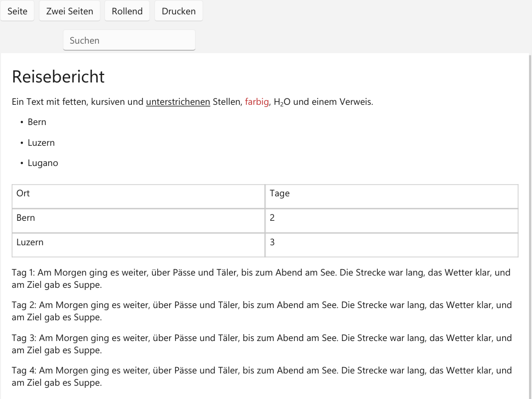The width and height of the screenshot is (532, 399).
Task: Click the Reisebericht heading
Action: pos(59,77)
